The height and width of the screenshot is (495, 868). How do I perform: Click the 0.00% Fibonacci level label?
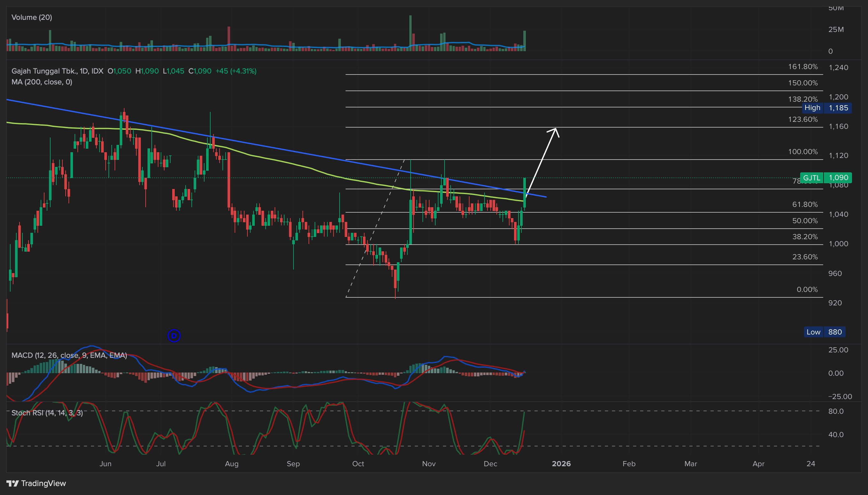[807, 289]
